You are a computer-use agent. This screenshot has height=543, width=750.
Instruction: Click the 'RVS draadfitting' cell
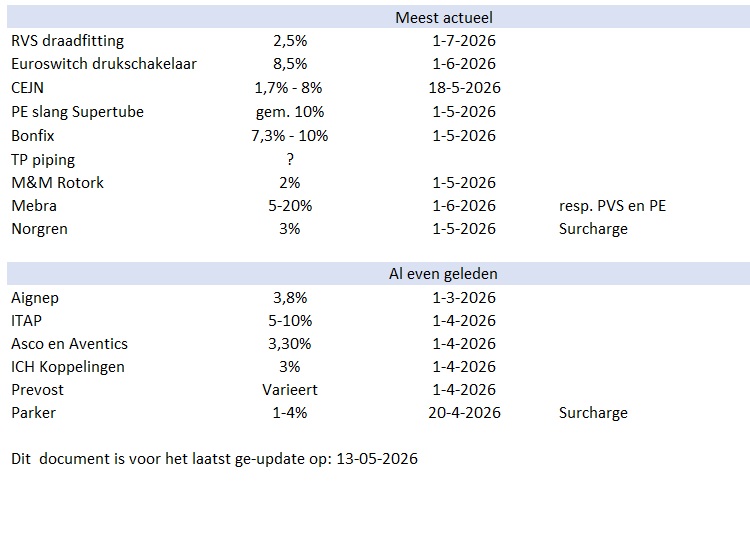click(x=67, y=41)
